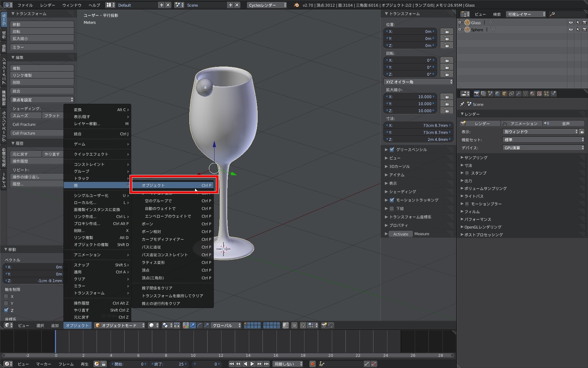Open the Particles properties tab (sparkles icon)
Image resolution: width=588 pixels, height=368 pixels.
click(546, 94)
